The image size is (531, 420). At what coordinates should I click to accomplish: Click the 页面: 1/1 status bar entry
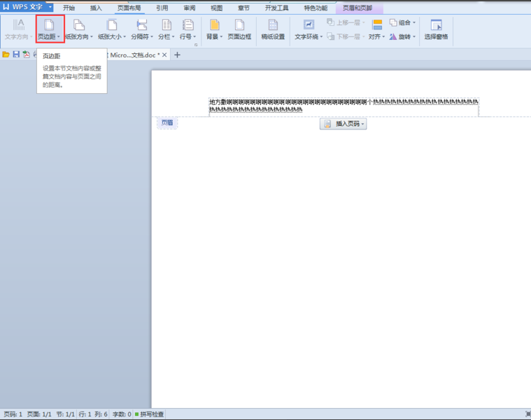39,414
